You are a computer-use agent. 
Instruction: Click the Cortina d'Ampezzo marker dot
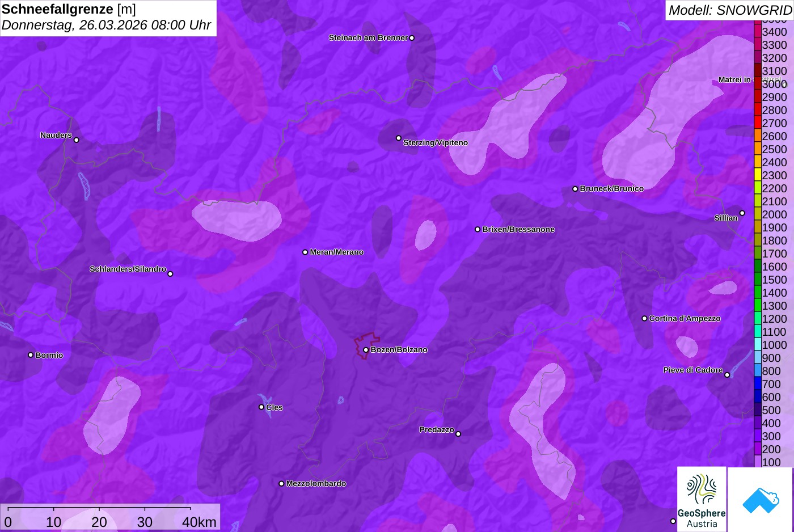[x=644, y=319]
